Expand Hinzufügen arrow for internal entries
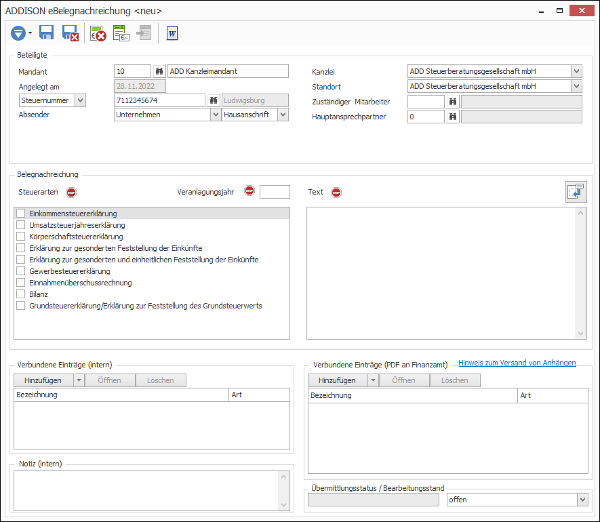The width and height of the screenshot is (600, 522). (79, 380)
